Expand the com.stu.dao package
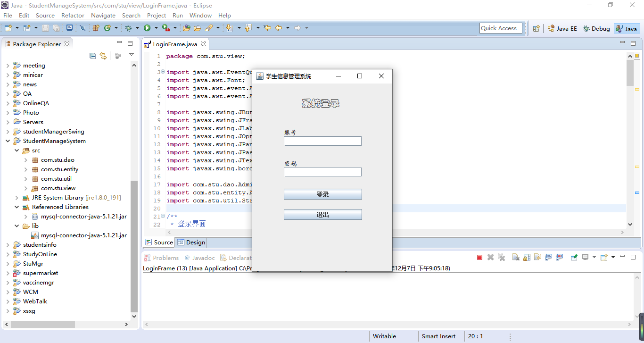The image size is (644, 343). coord(25,160)
